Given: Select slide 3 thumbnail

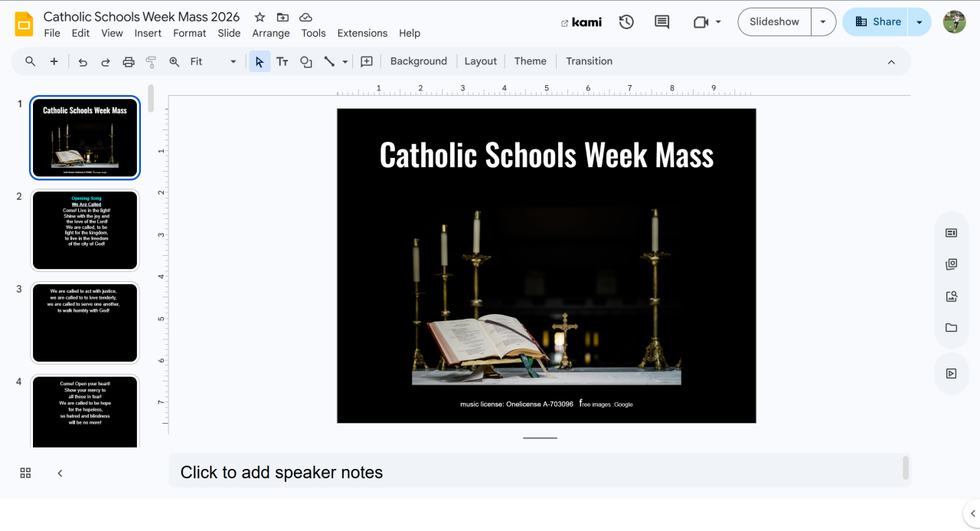Looking at the screenshot, I should point(85,322).
